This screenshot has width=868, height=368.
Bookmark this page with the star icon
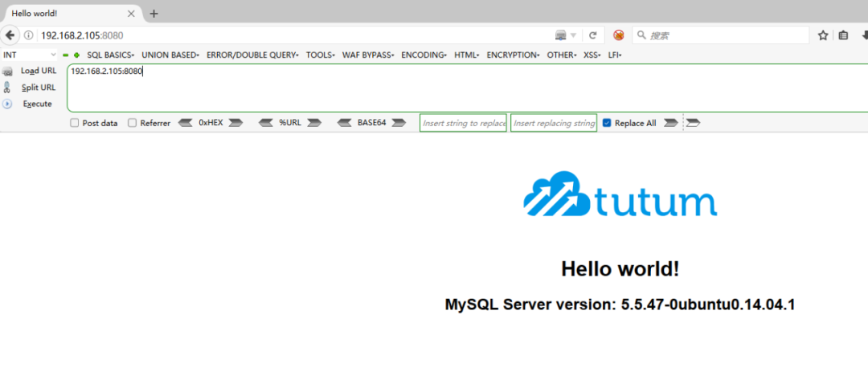[823, 35]
